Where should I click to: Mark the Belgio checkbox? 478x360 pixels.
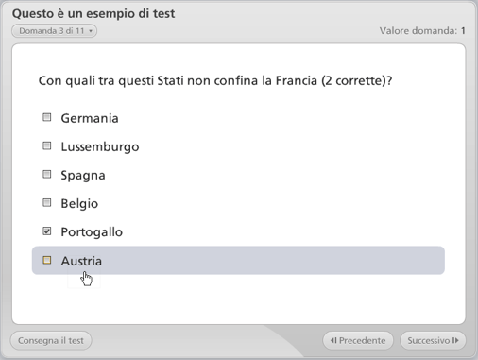[x=47, y=203]
